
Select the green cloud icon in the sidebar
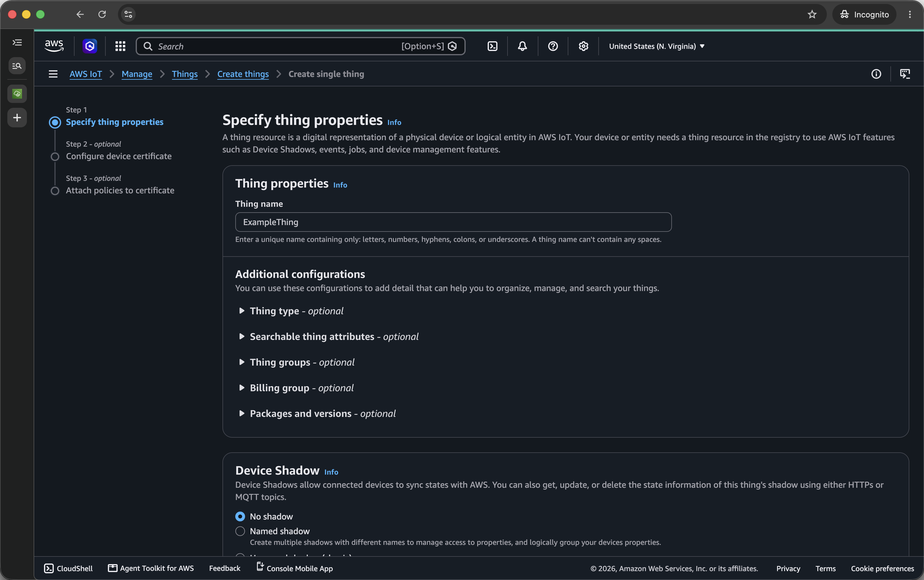click(x=17, y=93)
